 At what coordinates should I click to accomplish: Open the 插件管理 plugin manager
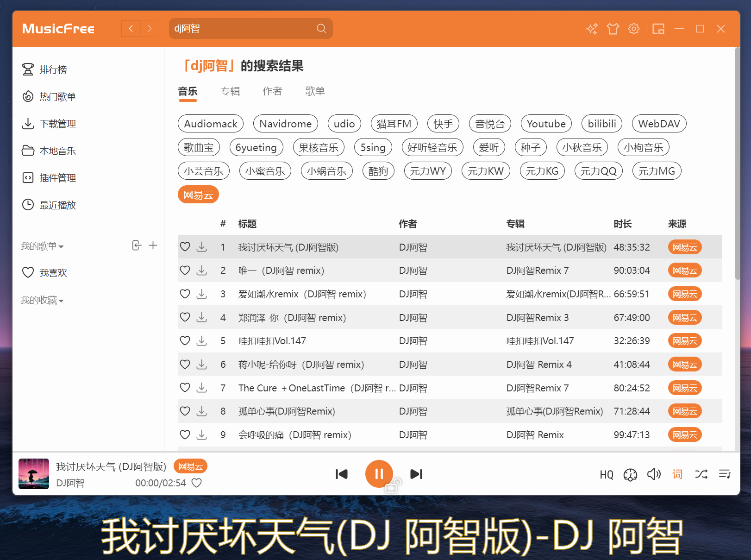57,177
